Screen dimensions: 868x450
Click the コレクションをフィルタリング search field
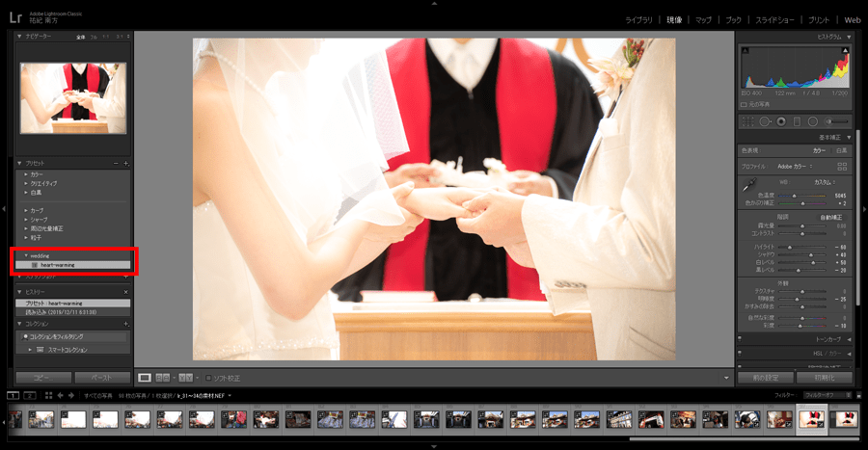tap(73, 336)
